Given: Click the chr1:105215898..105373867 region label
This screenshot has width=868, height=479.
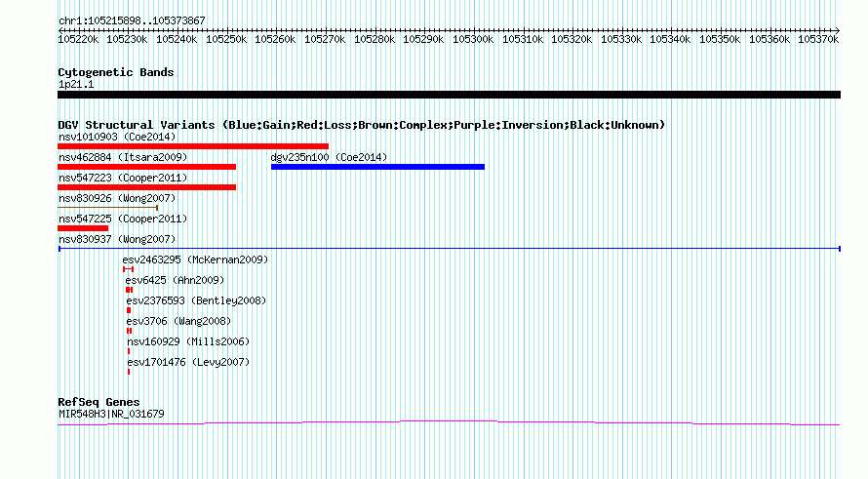Looking at the screenshot, I should tap(132, 20).
